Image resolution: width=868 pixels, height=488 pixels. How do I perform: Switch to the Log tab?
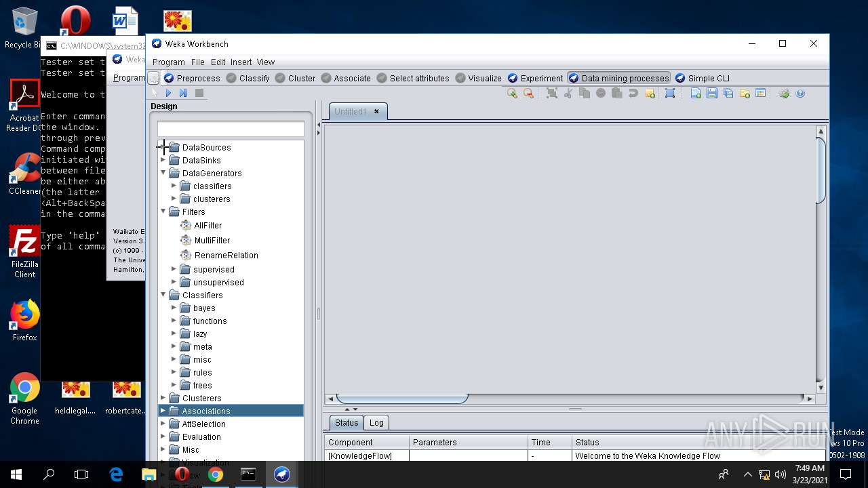(376, 423)
